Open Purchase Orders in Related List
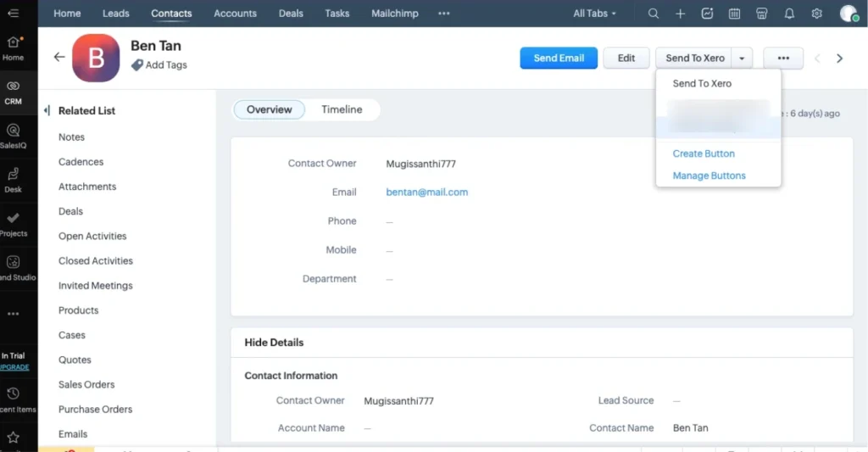 pyautogui.click(x=95, y=410)
